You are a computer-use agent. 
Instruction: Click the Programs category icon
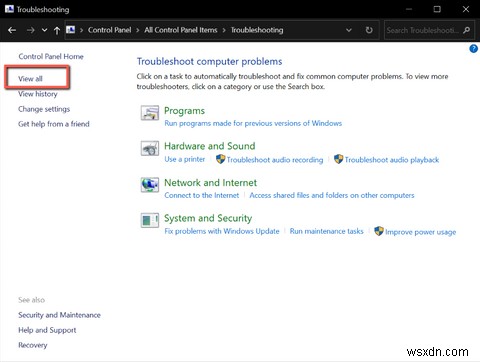[150, 113]
